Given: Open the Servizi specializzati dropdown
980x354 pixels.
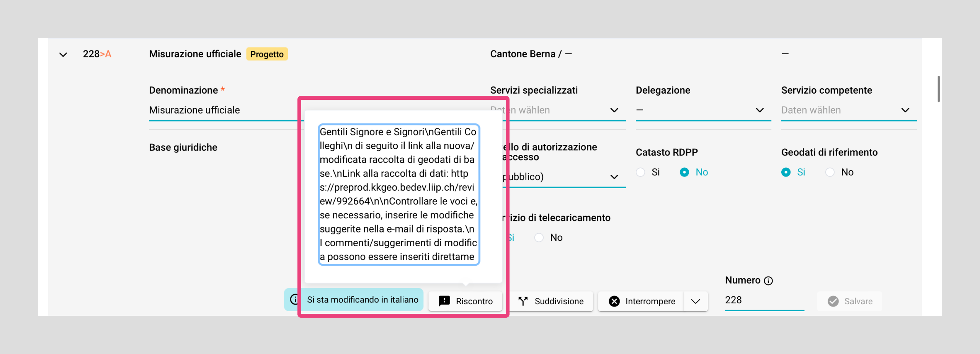Looking at the screenshot, I should tap(614, 110).
